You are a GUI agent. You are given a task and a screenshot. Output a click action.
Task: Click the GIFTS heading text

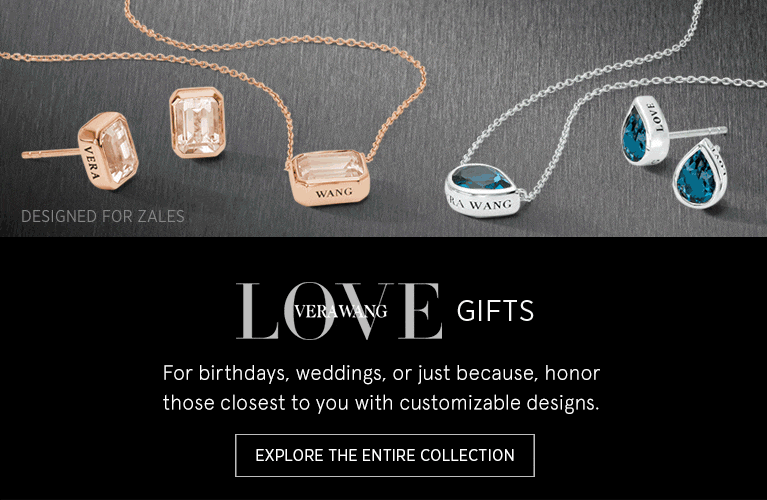coord(495,311)
